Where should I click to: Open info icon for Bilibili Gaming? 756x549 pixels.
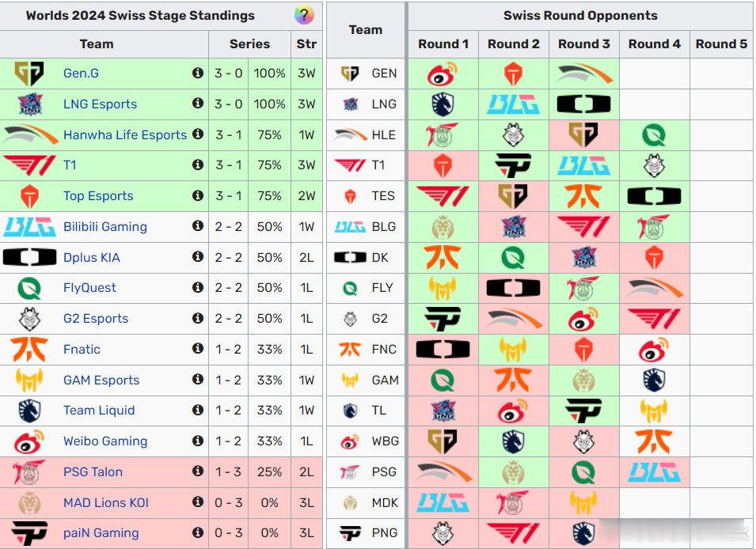[197, 225]
